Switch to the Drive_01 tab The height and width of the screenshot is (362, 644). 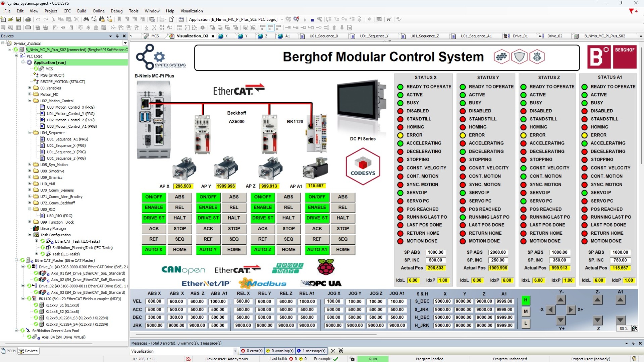520,36
